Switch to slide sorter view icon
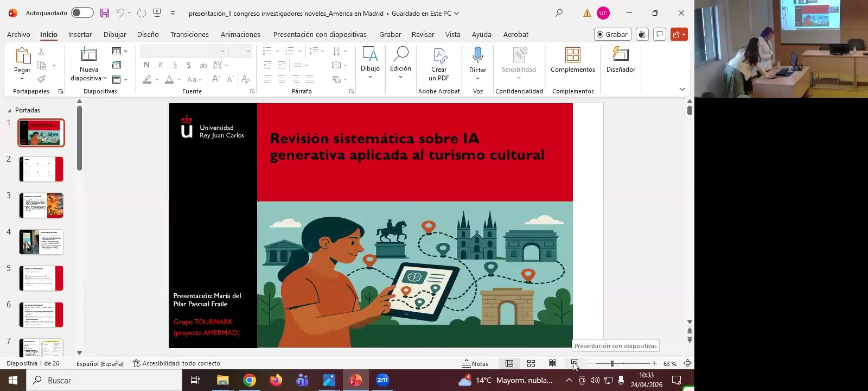This screenshot has width=868, height=391. pos(531,363)
